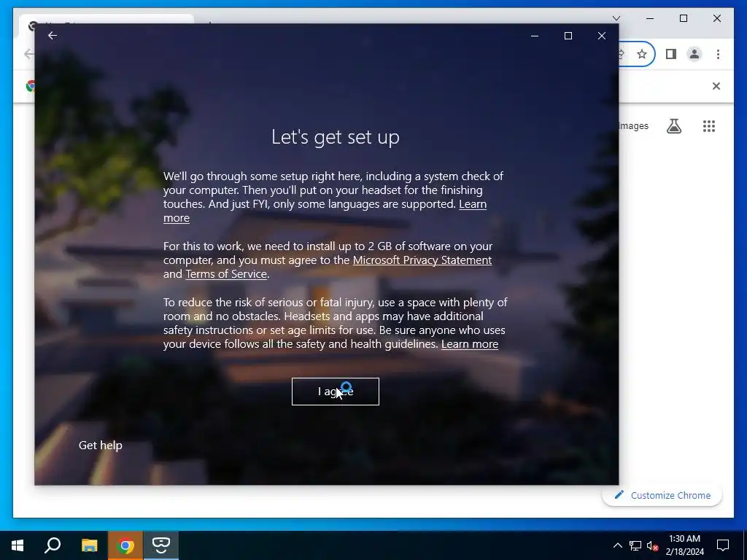Viewport: 747px width, 560px height.
Task: Open Windows taskbar search
Action: [x=53, y=545]
